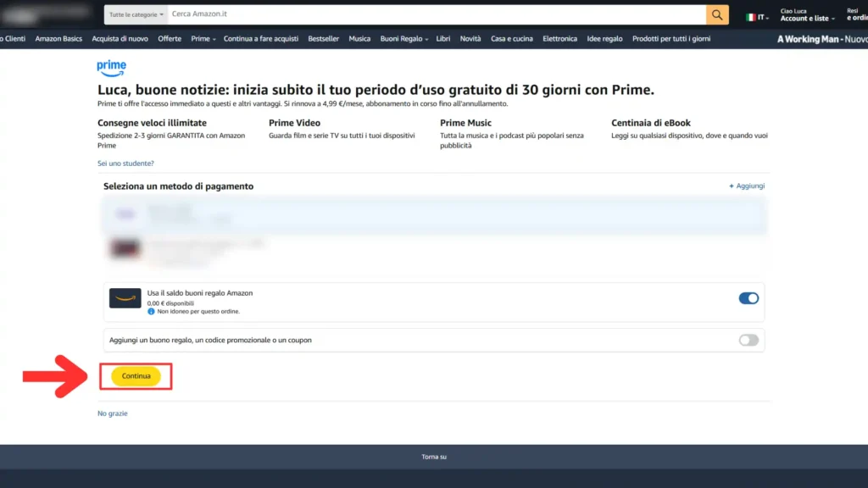The width and height of the screenshot is (868, 488).
Task: Click inside the Cerca Amazon.it search field
Action: coord(437,15)
